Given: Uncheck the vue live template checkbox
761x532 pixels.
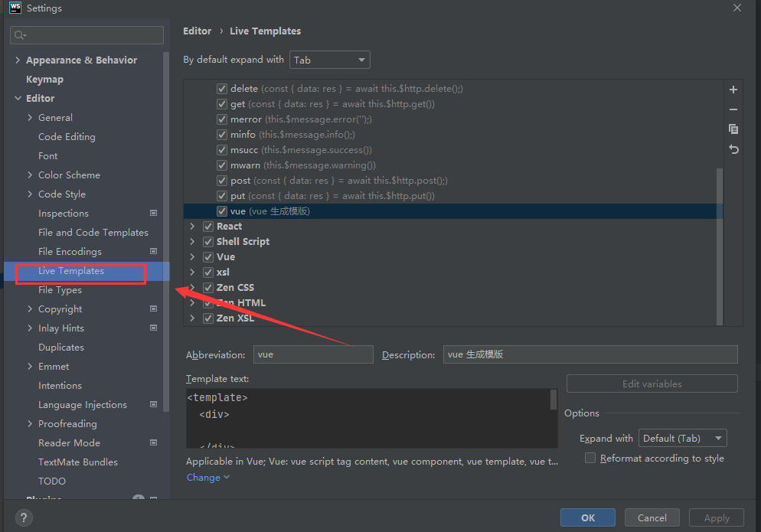Looking at the screenshot, I should [220, 211].
